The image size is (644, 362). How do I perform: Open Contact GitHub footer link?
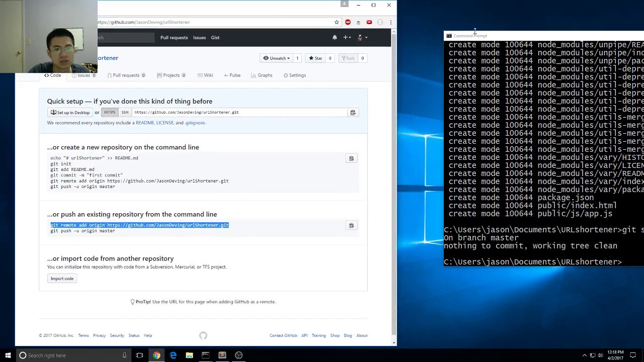[x=283, y=335]
